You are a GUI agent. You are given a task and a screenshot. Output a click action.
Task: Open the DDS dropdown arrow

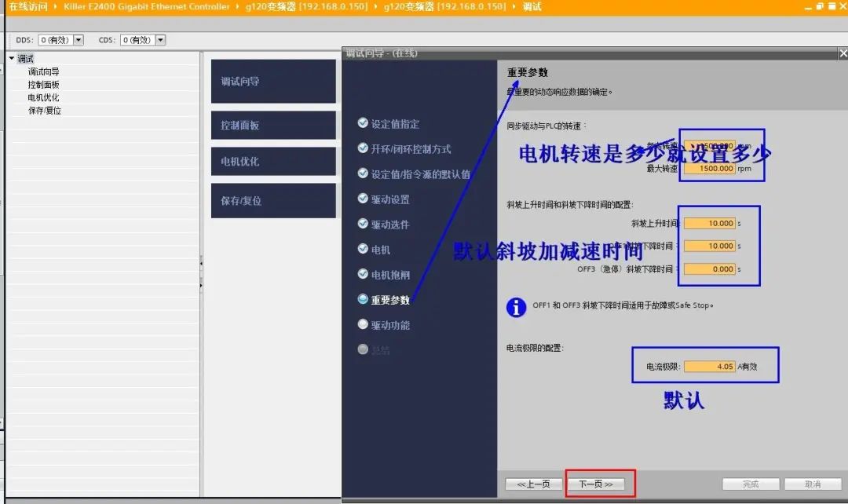pyautogui.click(x=79, y=40)
